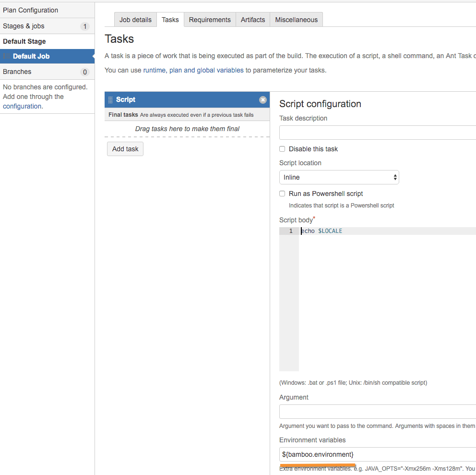Switch to the Miscellaneous tab
Image resolution: width=476 pixels, height=475 pixels.
click(296, 20)
